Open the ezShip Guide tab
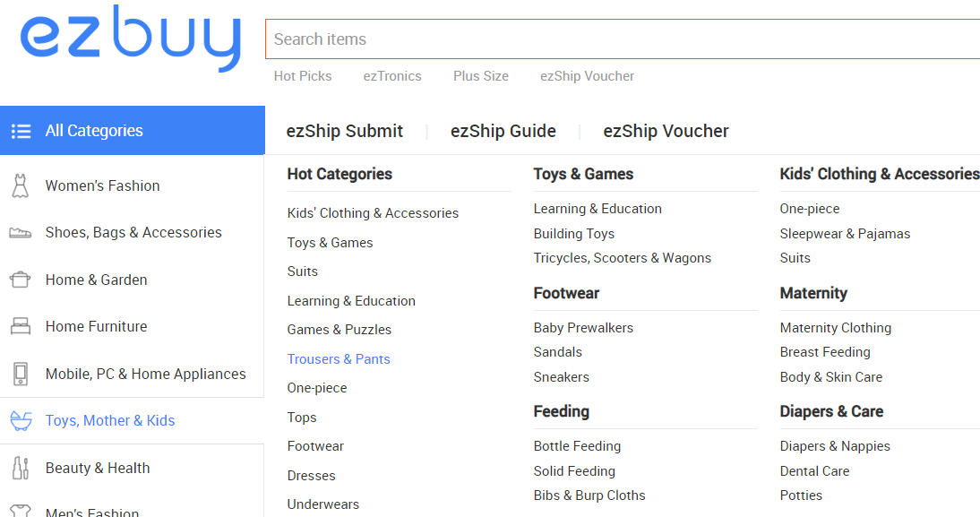The width and height of the screenshot is (980, 517). (503, 132)
